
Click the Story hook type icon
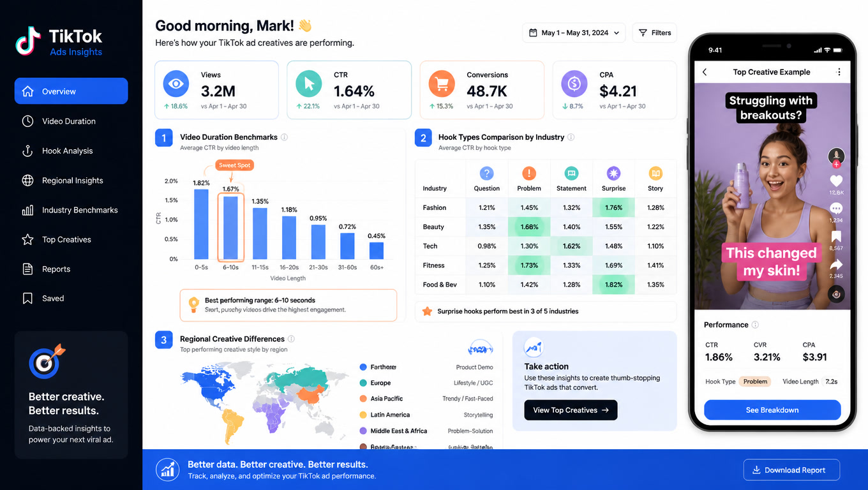655,173
